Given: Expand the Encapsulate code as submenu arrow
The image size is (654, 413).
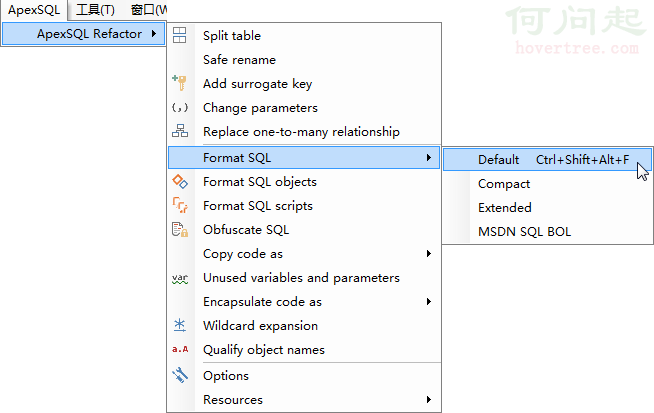Looking at the screenshot, I should click(x=428, y=302).
